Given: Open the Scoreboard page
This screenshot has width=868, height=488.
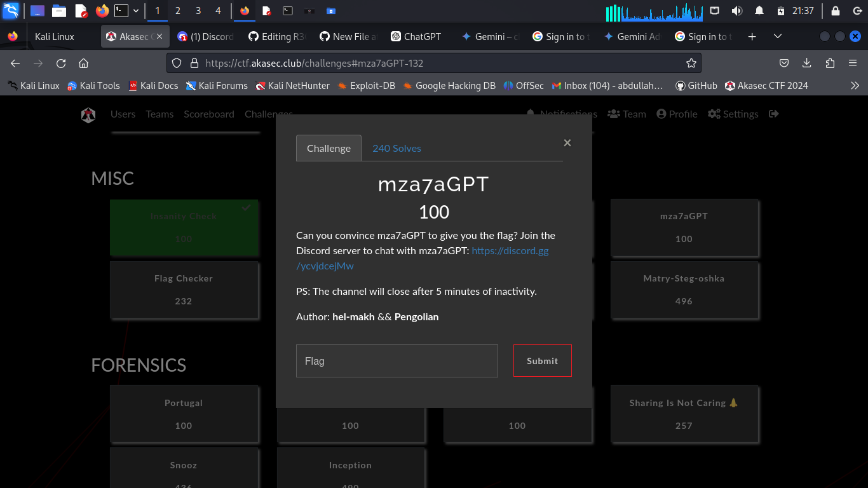Looking at the screenshot, I should (x=209, y=114).
